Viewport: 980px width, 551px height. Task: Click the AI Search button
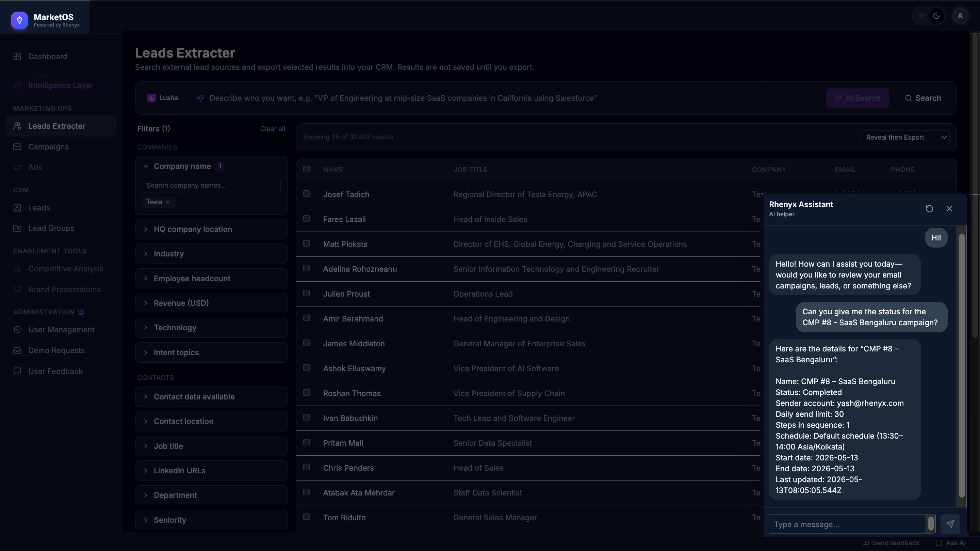coord(857,98)
